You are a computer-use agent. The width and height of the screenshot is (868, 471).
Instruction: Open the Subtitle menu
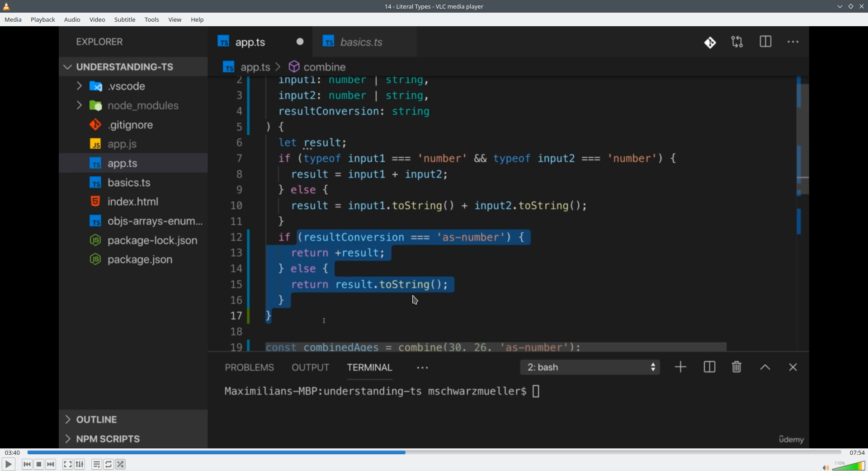click(125, 20)
